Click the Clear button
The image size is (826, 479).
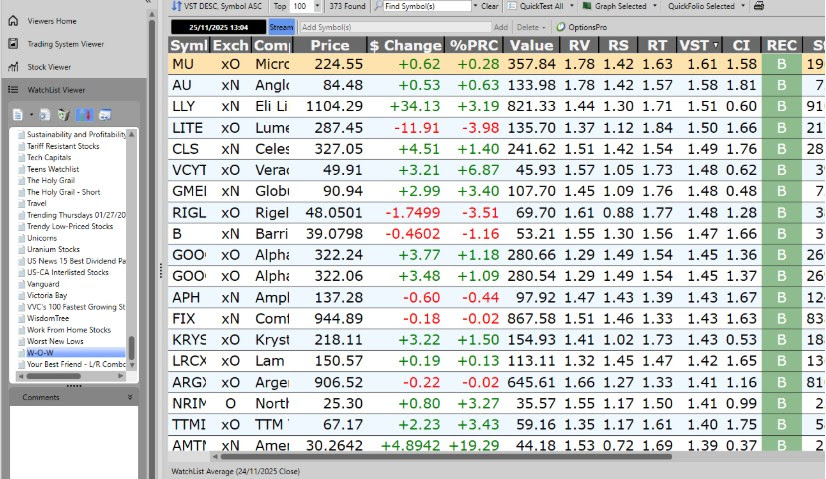(x=489, y=6)
